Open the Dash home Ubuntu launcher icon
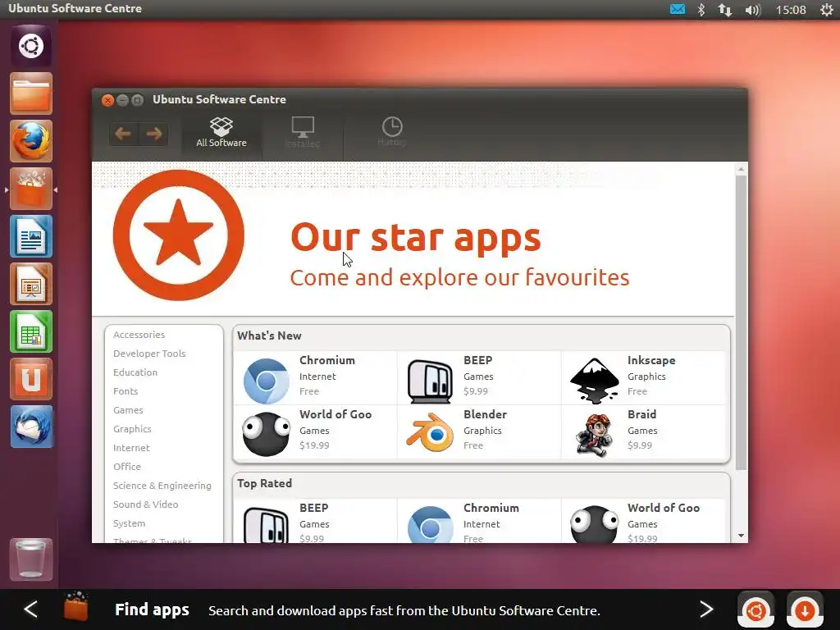The image size is (840, 630). (x=31, y=46)
